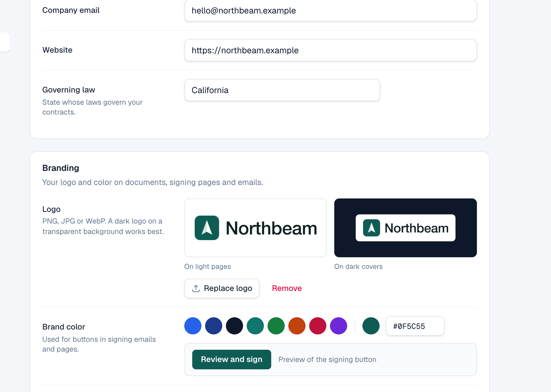Click the Review and sign preview button
Viewport: 551px width, 392px height.
232,360
